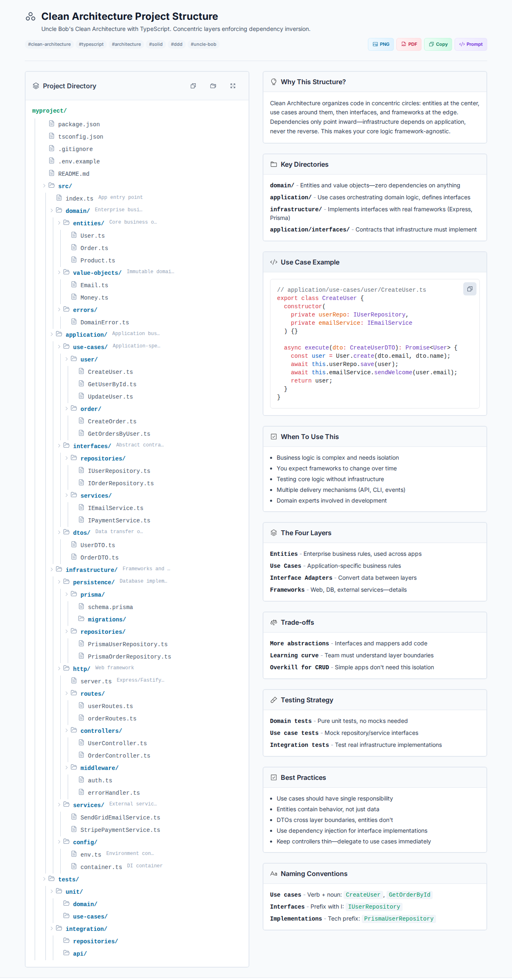Export the page as PDF

click(x=409, y=44)
